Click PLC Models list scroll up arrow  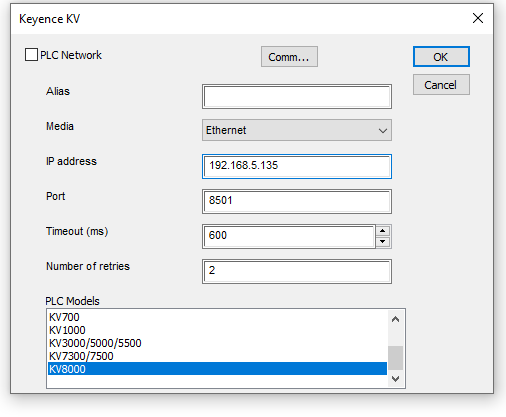click(395, 319)
